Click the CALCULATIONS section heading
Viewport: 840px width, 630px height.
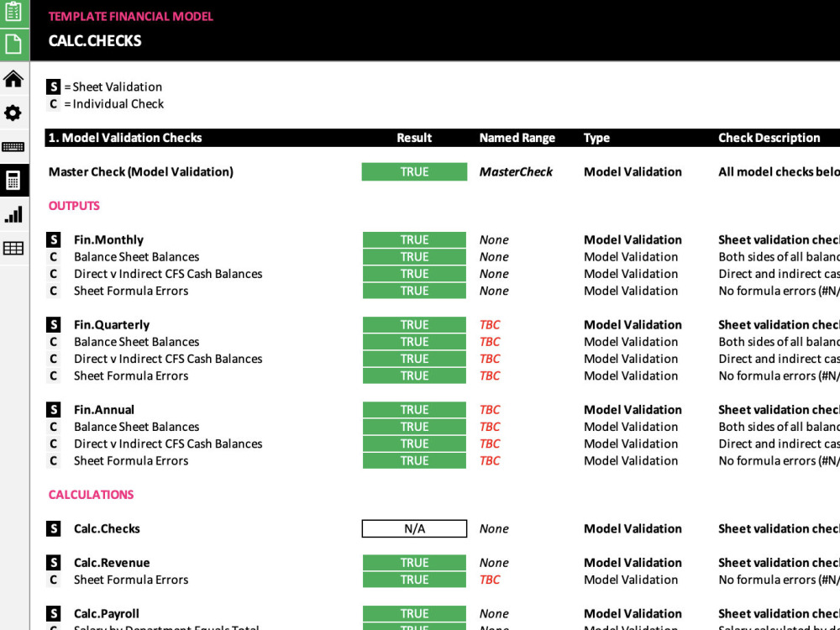[91, 495]
